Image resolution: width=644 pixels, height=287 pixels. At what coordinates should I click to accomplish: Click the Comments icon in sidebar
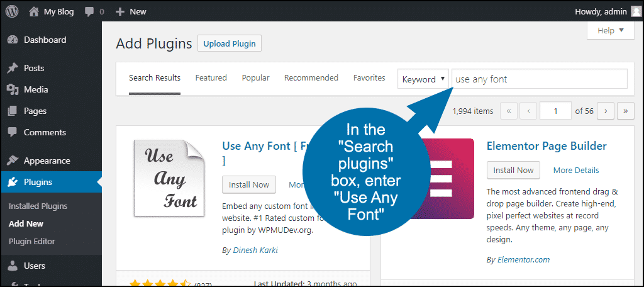click(13, 132)
